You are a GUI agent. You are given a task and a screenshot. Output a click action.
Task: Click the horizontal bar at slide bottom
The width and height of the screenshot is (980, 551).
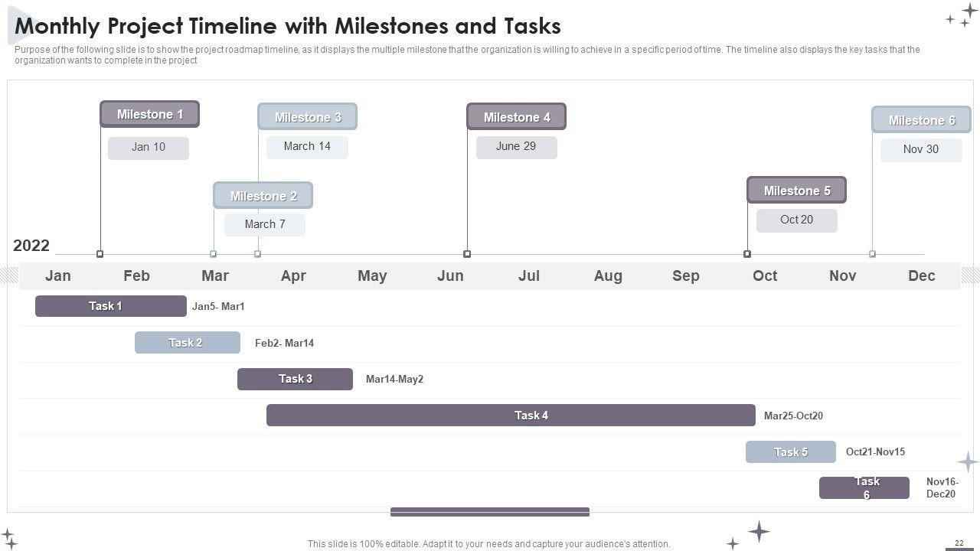click(490, 512)
